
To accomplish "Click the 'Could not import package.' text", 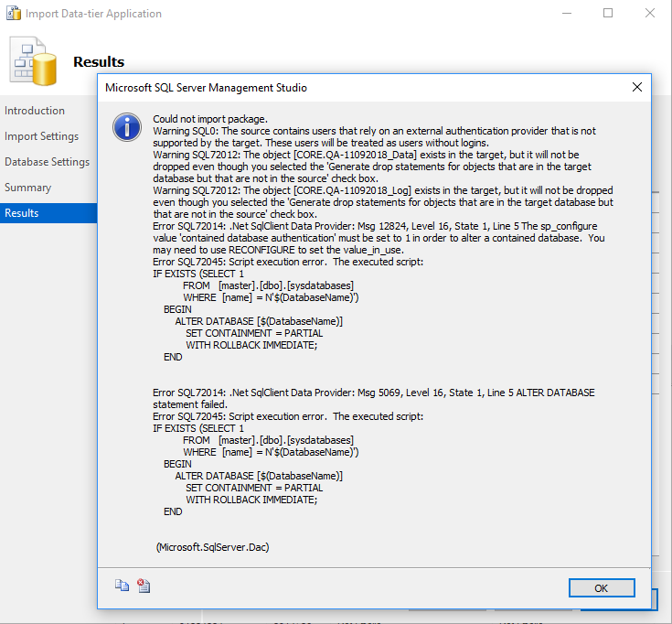I will pos(210,119).
